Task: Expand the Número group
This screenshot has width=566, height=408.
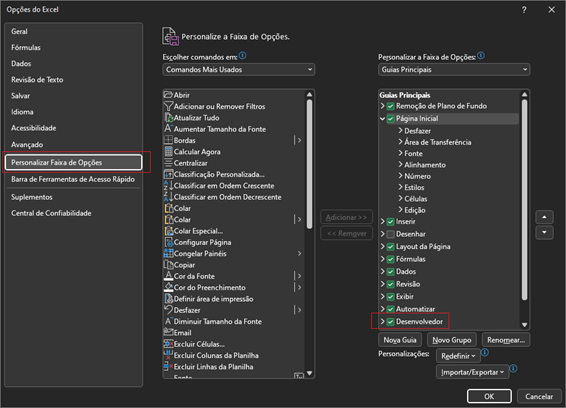Action: coord(400,176)
